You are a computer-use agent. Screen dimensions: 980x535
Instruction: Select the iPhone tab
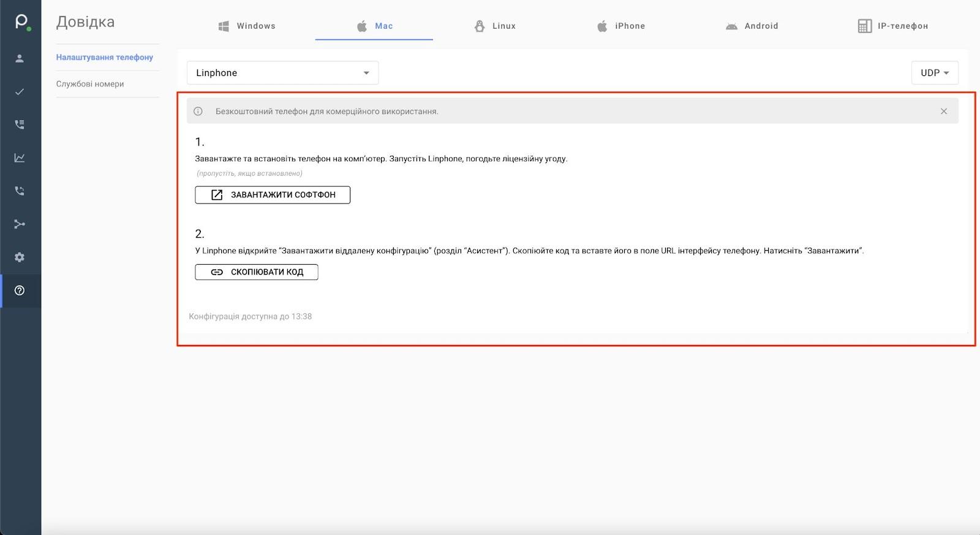[x=621, y=26]
